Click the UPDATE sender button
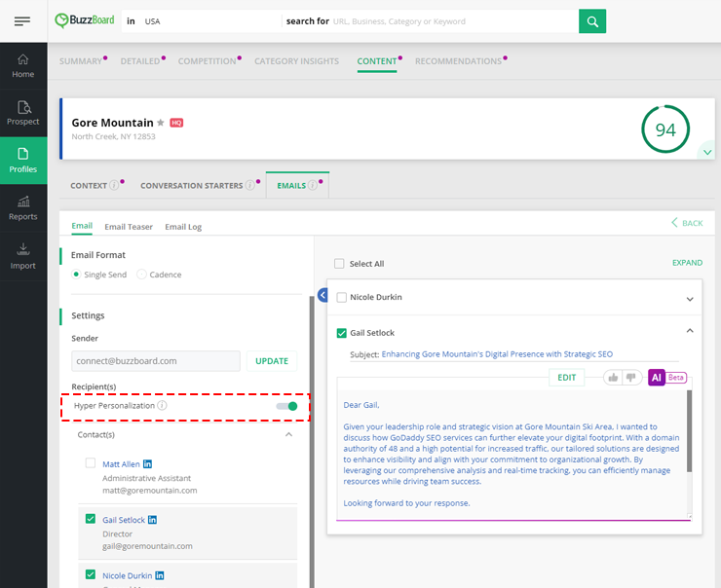 click(x=272, y=361)
